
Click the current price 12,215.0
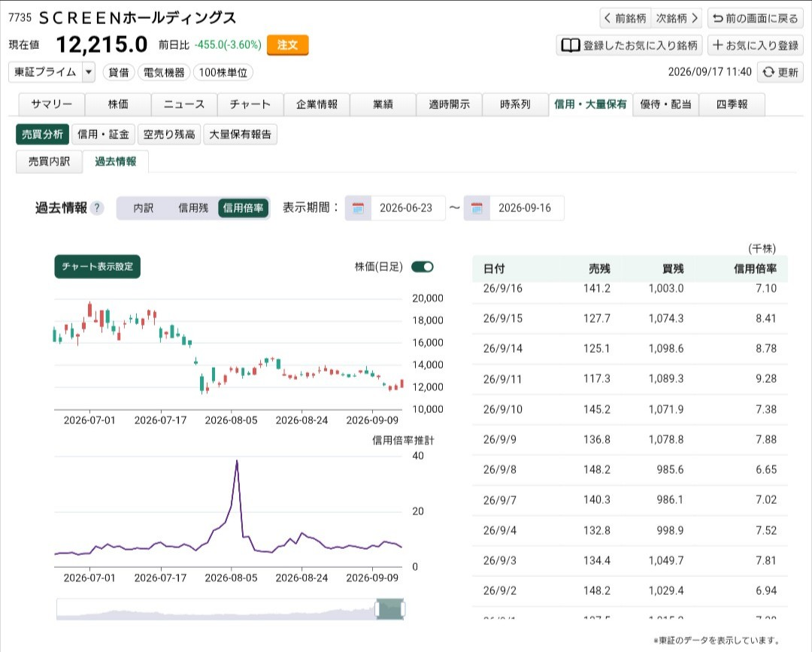[101, 44]
